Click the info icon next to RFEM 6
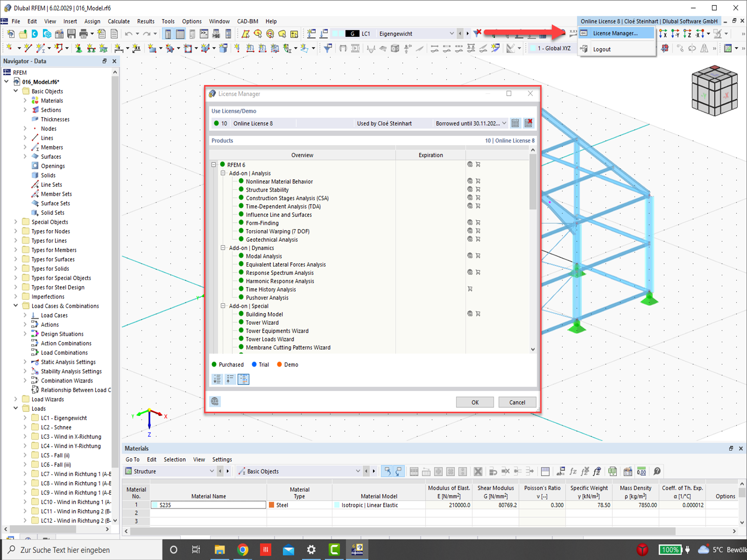The image size is (747, 560). tap(470, 164)
